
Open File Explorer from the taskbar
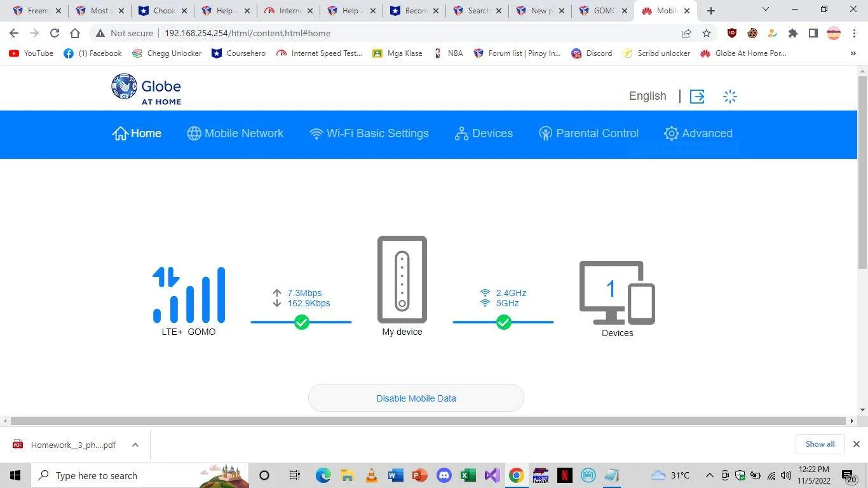(x=347, y=475)
